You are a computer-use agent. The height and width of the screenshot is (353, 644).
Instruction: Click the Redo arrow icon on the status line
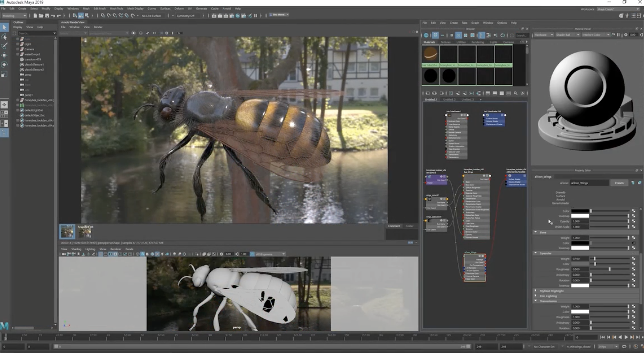tap(59, 16)
